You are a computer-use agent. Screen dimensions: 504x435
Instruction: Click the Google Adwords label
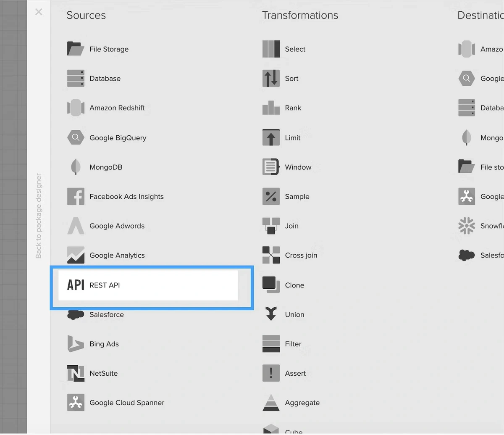pyautogui.click(x=117, y=226)
